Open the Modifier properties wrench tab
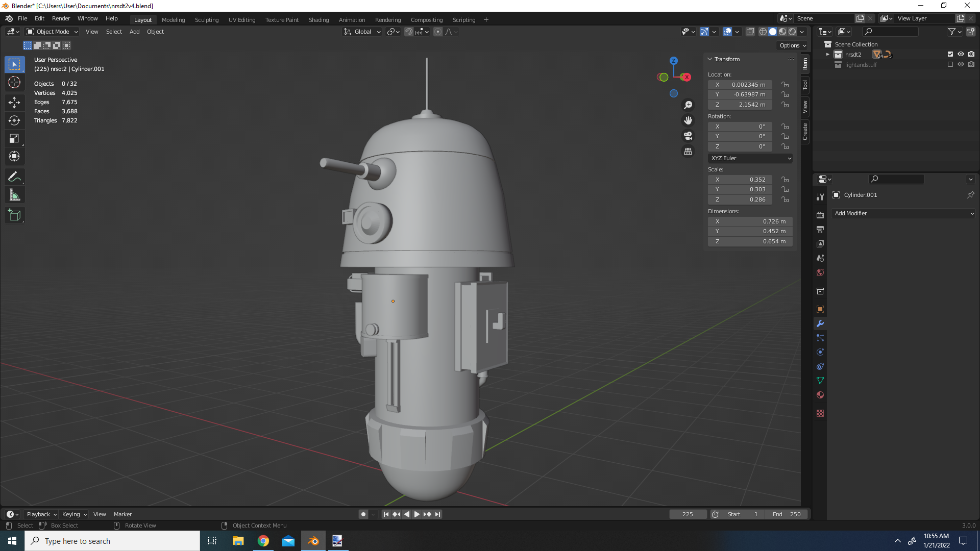This screenshot has width=980, height=551. click(820, 323)
